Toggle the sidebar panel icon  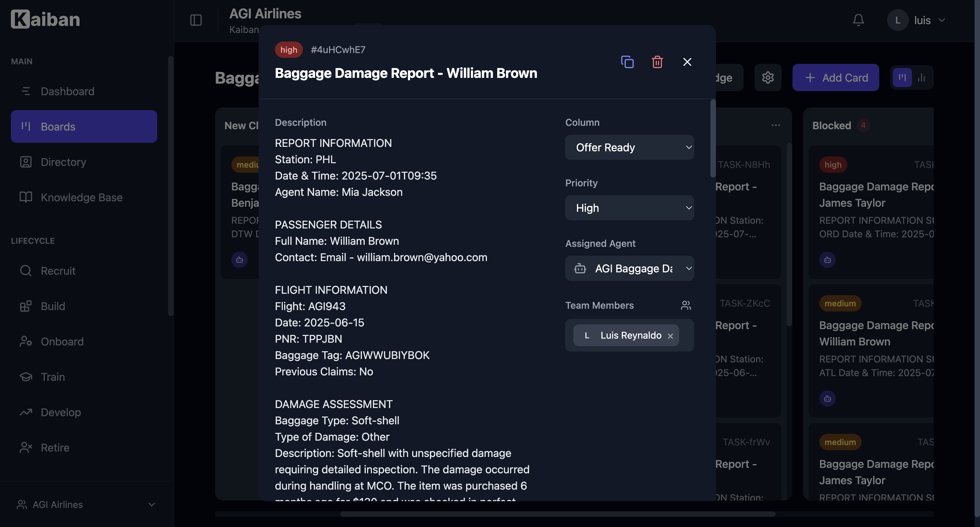196,20
